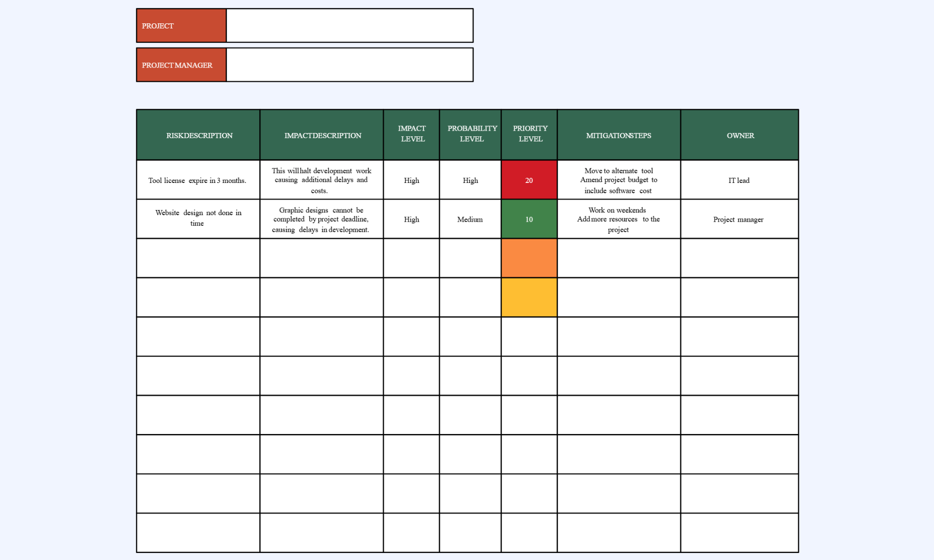This screenshot has width=934, height=560.
Task: Select the red priority cell showing 20
Action: 529,180
